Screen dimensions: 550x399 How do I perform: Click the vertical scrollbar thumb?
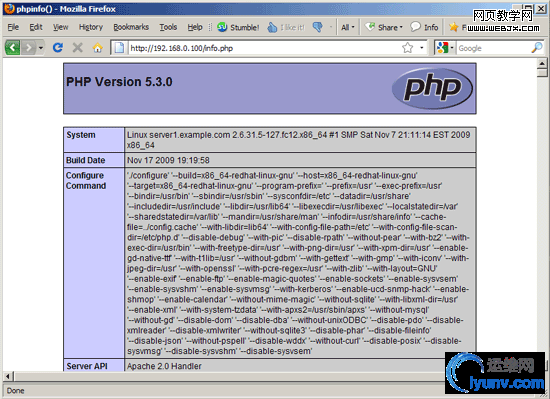click(542, 73)
